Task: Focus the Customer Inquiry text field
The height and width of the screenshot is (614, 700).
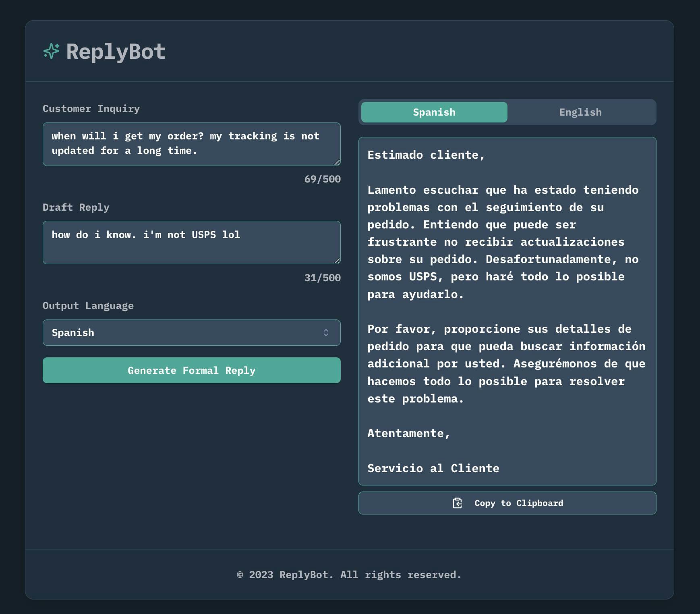Action: [191, 144]
